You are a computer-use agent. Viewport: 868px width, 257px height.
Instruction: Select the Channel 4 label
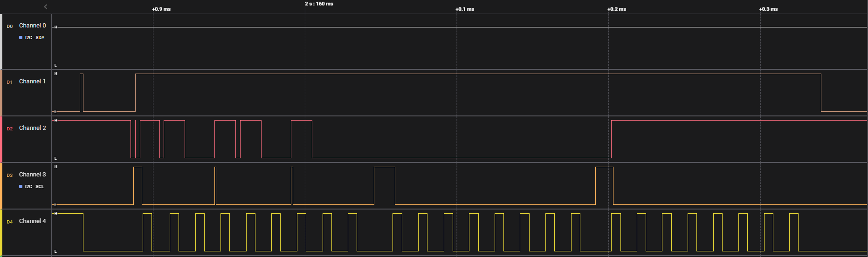32,221
